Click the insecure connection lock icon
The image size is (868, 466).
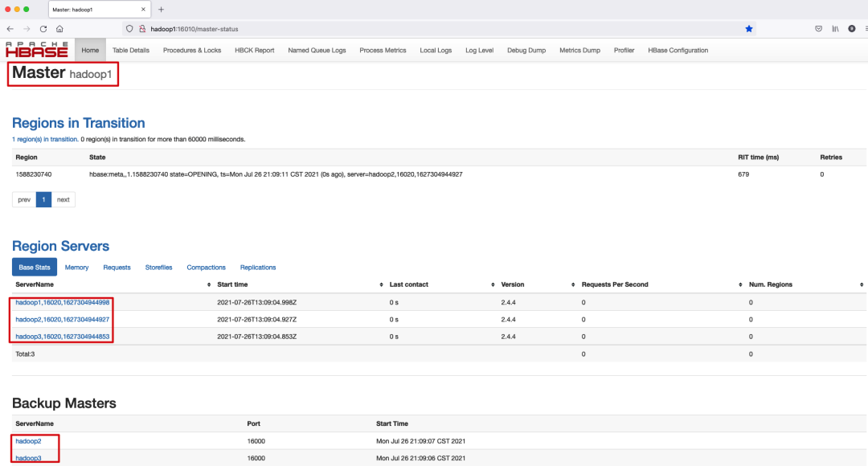point(142,29)
